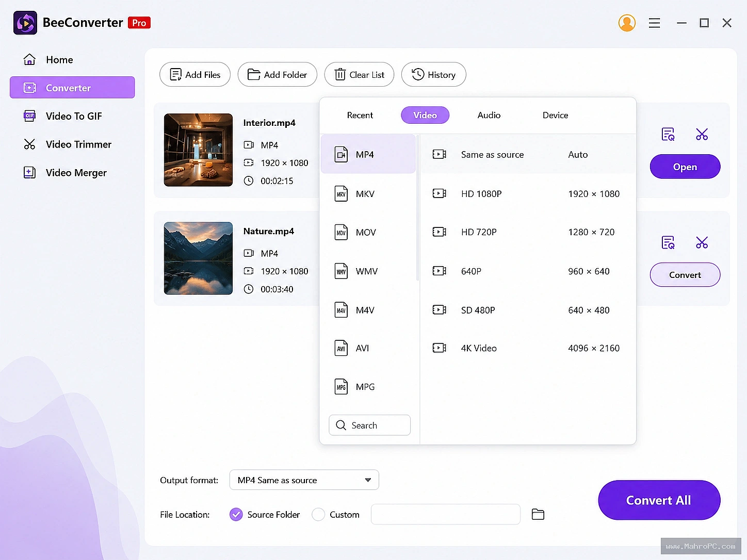
Task: Click Convert button for Nature.mp4
Action: pos(685,275)
